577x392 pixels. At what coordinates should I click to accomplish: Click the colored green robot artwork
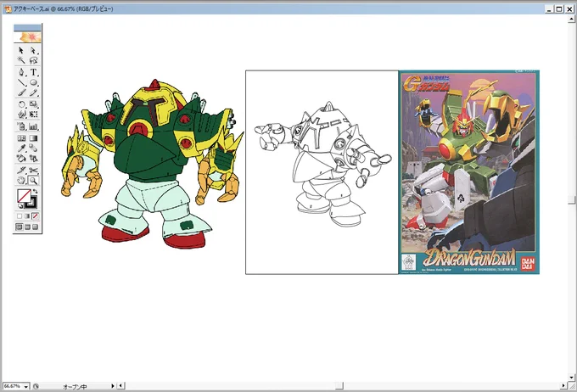coord(152,164)
